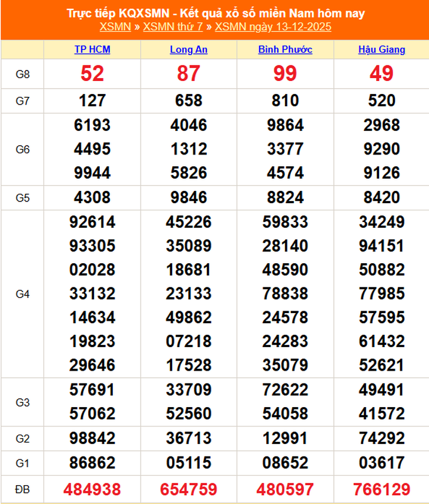The height and width of the screenshot is (504, 429).
Task: Select TP HCM G8 number 52
Action: pyautogui.click(x=92, y=73)
